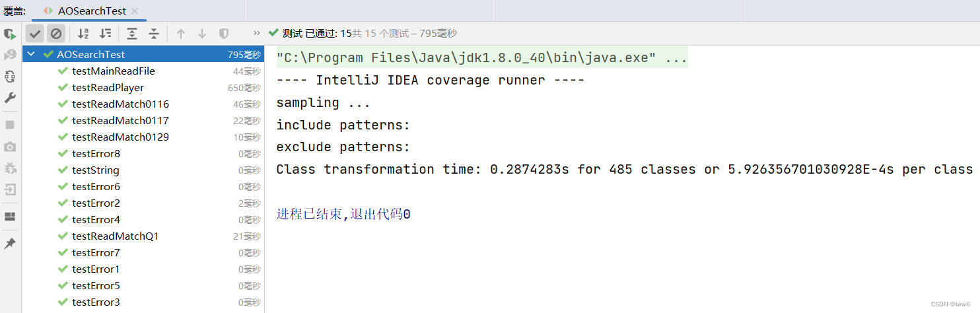Click the green passed-status check icon
Viewport: 980px width, 313px height.
[273, 32]
